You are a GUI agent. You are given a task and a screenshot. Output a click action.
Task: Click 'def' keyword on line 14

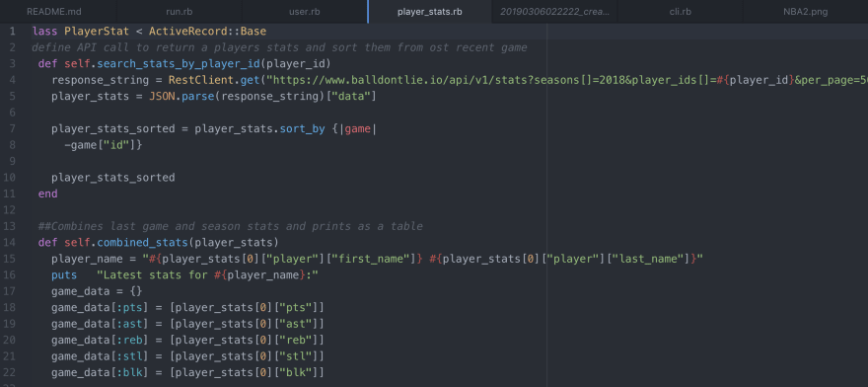point(47,243)
